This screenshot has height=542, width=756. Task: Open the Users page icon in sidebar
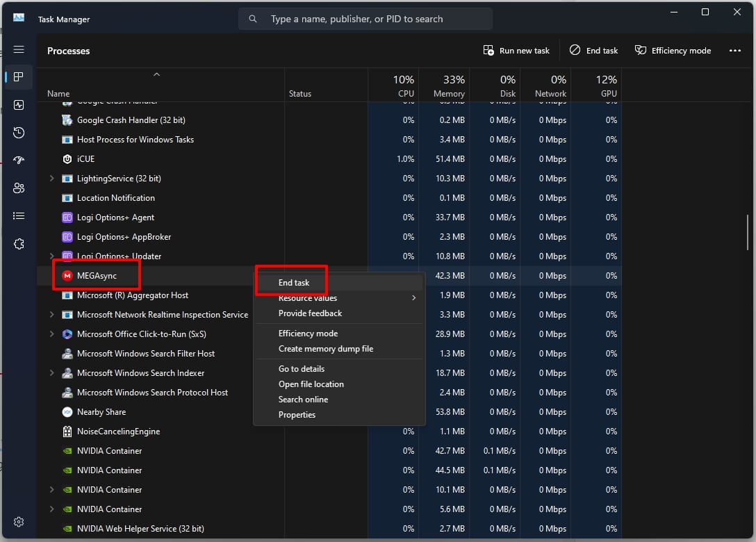(19, 188)
